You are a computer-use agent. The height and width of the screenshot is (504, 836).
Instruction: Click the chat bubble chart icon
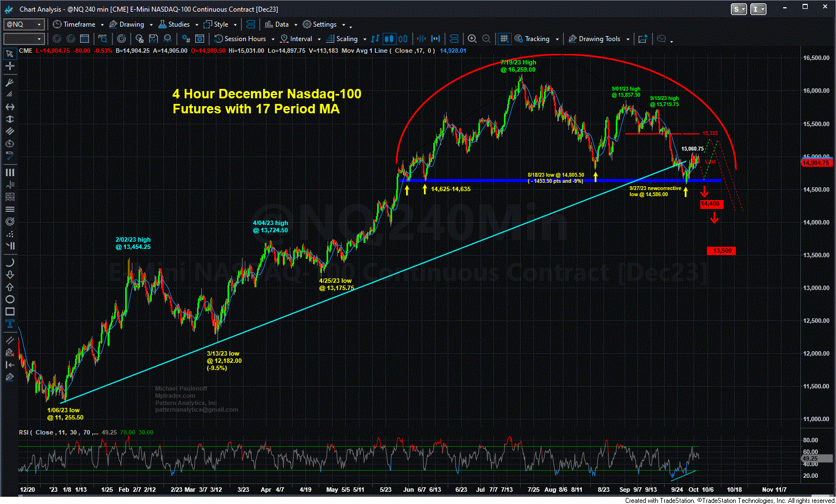(x=661, y=39)
